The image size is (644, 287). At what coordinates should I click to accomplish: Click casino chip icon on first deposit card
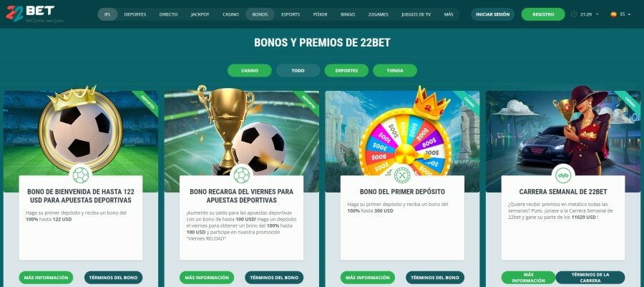coord(402,175)
